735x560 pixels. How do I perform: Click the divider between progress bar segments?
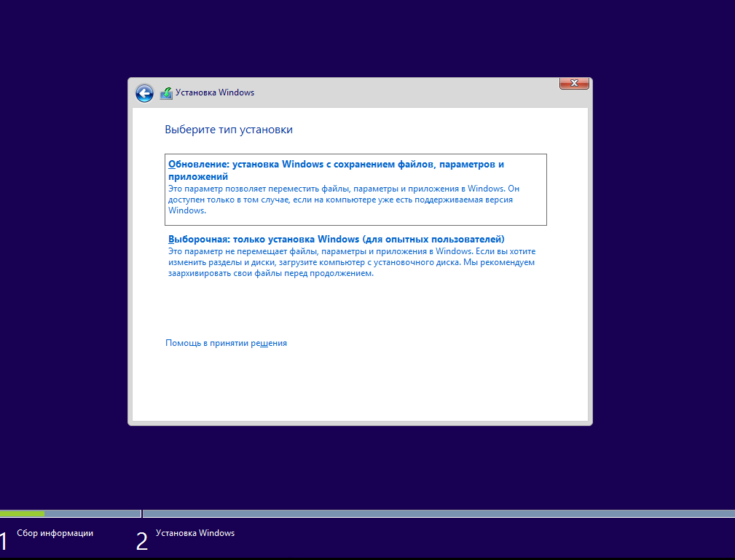click(141, 513)
